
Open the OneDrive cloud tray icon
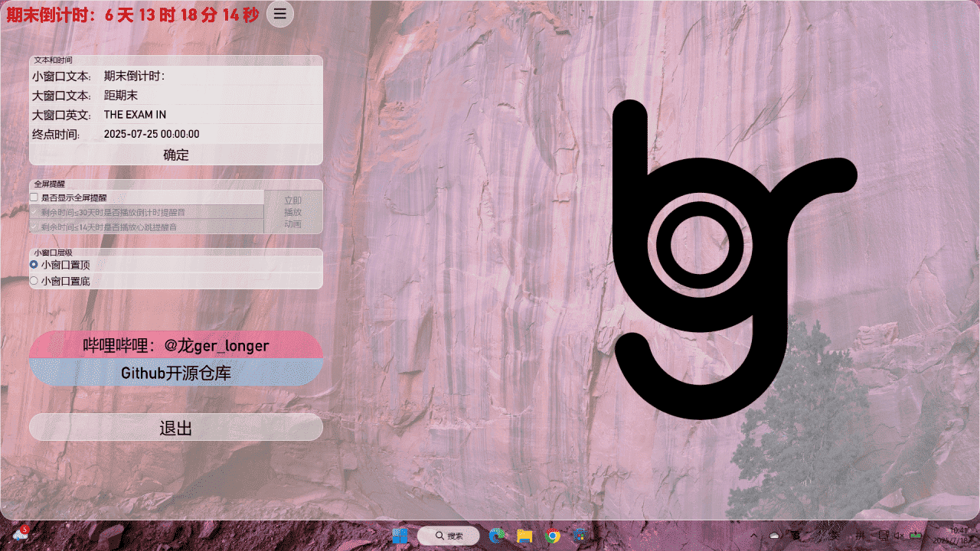(x=774, y=535)
